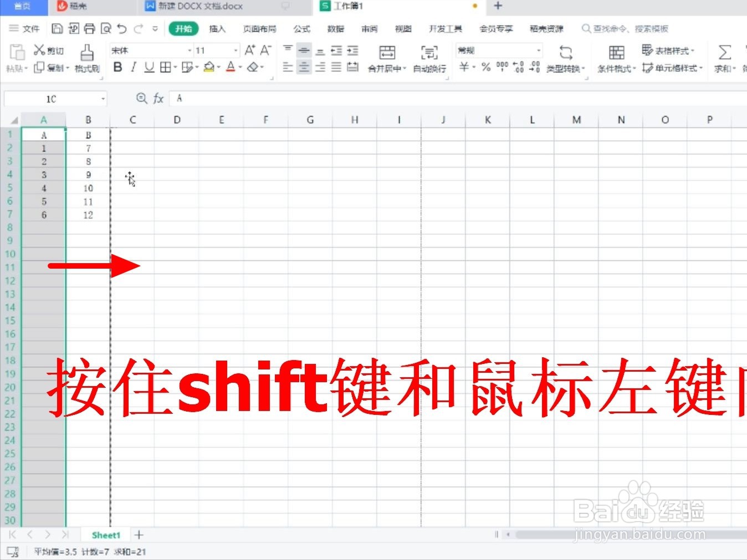
Task: Open the 文件 file menu
Action: point(24,28)
